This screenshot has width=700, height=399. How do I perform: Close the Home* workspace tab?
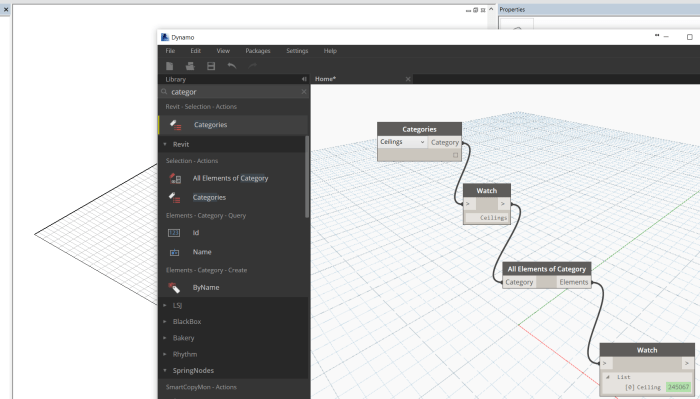(x=408, y=79)
